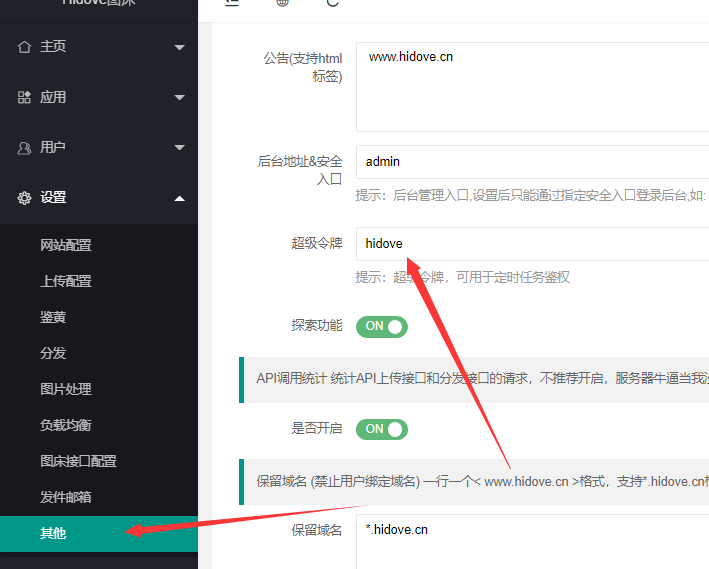Click the 后台地址&安全入口 input field

tap(532, 162)
